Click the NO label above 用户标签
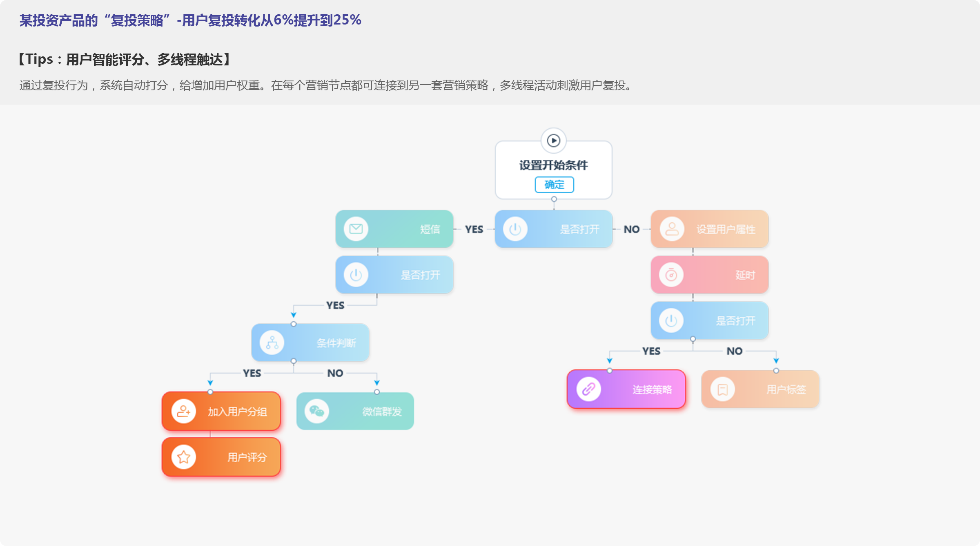 click(x=735, y=351)
